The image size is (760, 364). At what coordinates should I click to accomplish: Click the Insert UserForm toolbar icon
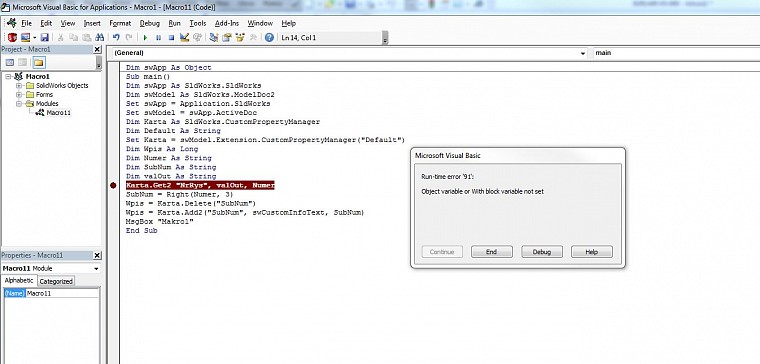pos(25,37)
